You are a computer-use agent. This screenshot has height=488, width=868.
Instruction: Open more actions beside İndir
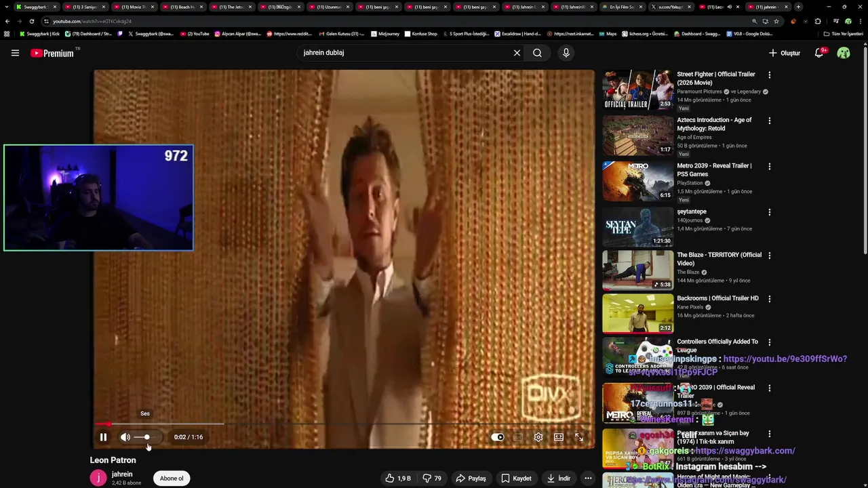click(x=588, y=479)
